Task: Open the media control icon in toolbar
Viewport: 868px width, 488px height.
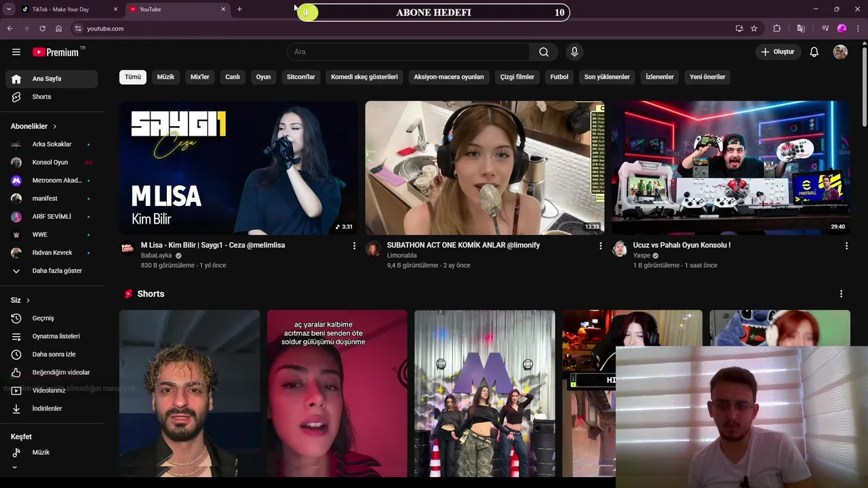Action: click(825, 28)
